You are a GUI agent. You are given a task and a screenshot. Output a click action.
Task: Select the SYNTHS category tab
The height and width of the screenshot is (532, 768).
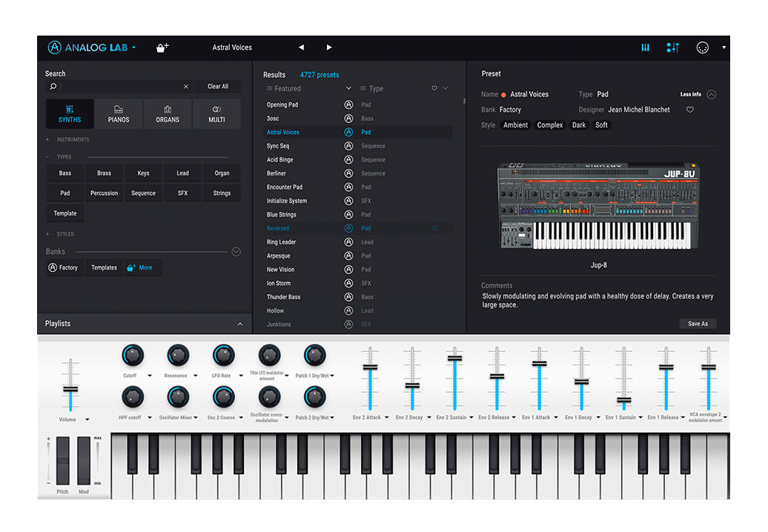tap(70, 113)
